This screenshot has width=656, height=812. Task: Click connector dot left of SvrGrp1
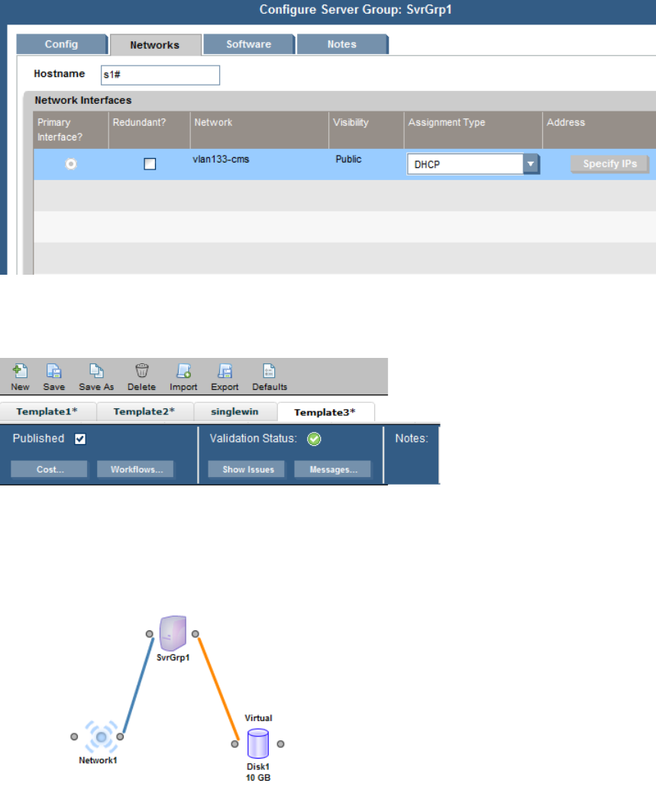tap(149, 634)
